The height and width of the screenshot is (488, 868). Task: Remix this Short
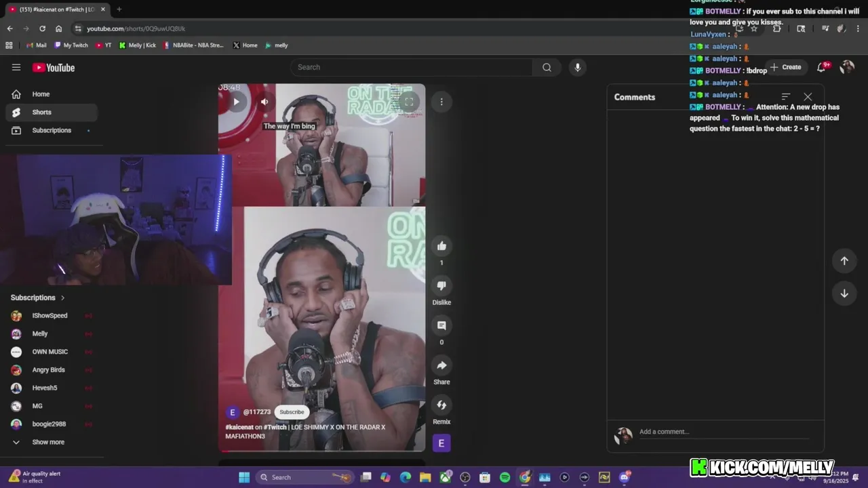[441, 405]
